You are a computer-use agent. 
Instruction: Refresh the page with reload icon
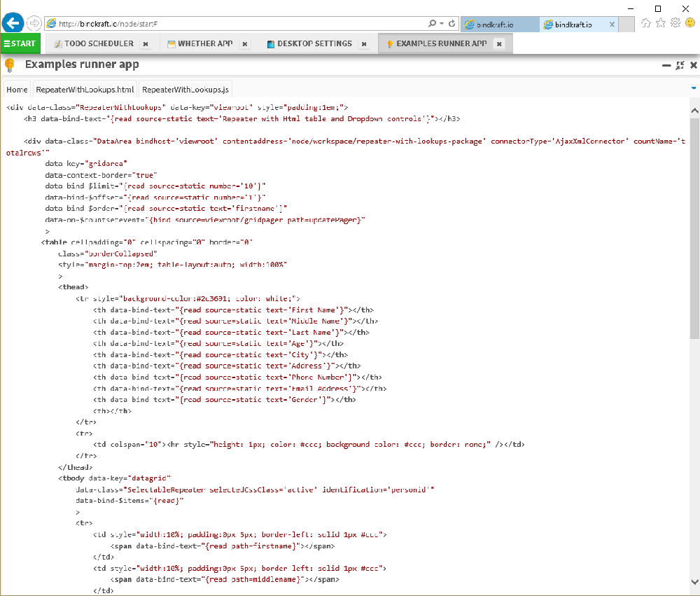pos(451,23)
